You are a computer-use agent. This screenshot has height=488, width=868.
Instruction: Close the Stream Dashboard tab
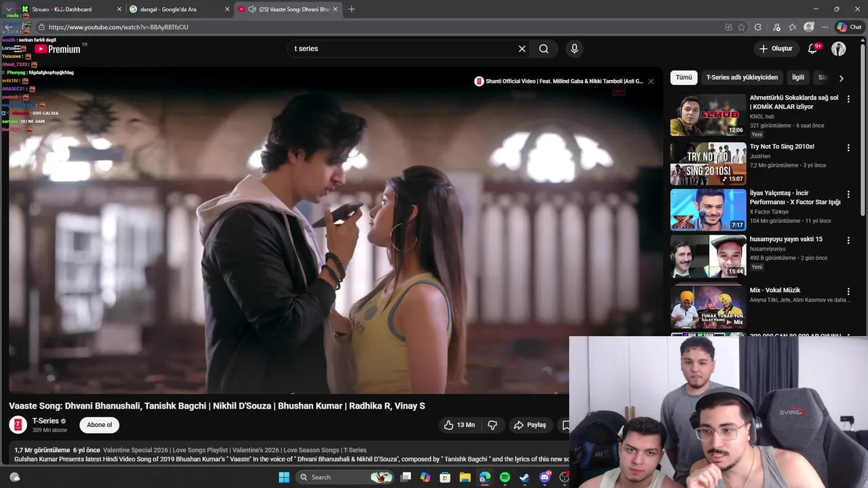[x=119, y=9]
